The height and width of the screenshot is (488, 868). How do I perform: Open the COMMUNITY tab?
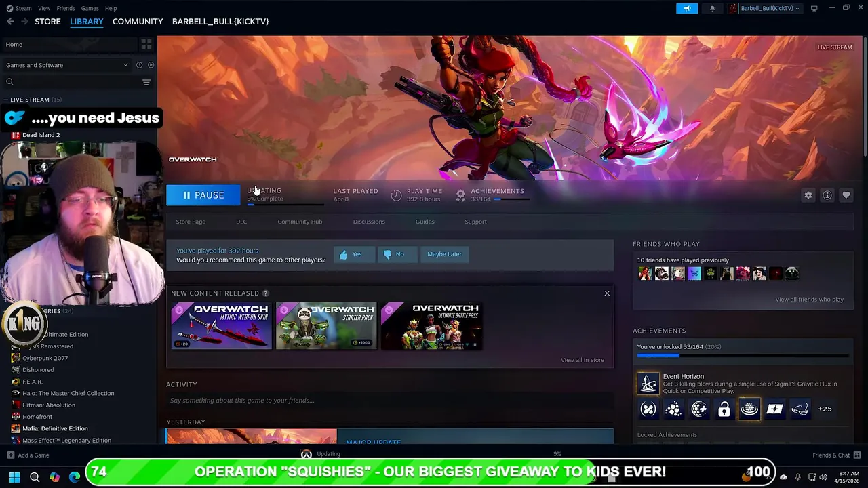point(138,22)
